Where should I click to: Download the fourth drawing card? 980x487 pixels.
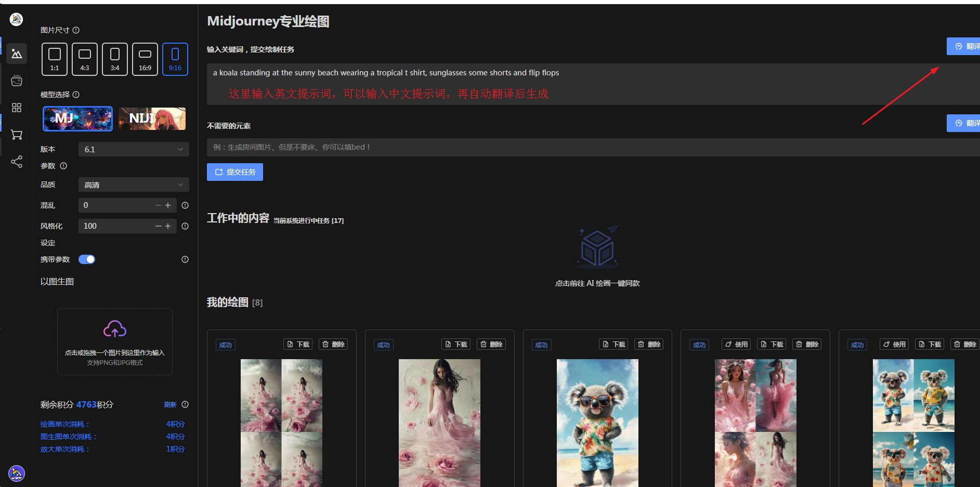point(772,344)
